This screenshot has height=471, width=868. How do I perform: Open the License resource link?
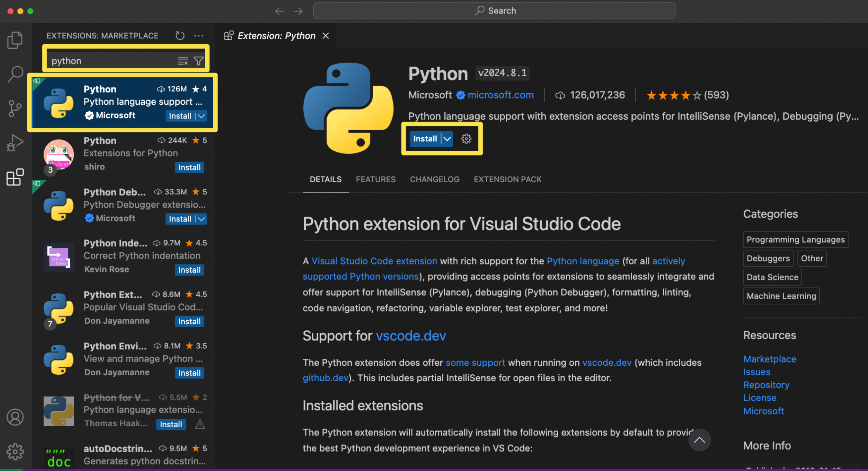coord(759,398)
